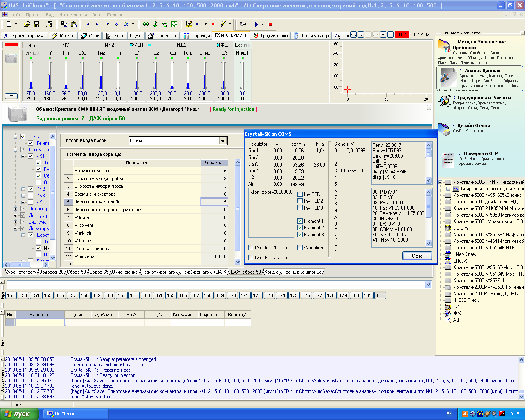Click the blue up arrow toolbar icon
Image resolution: width=525 pixels, height=420 pixels.
click(x=107, y=24)
